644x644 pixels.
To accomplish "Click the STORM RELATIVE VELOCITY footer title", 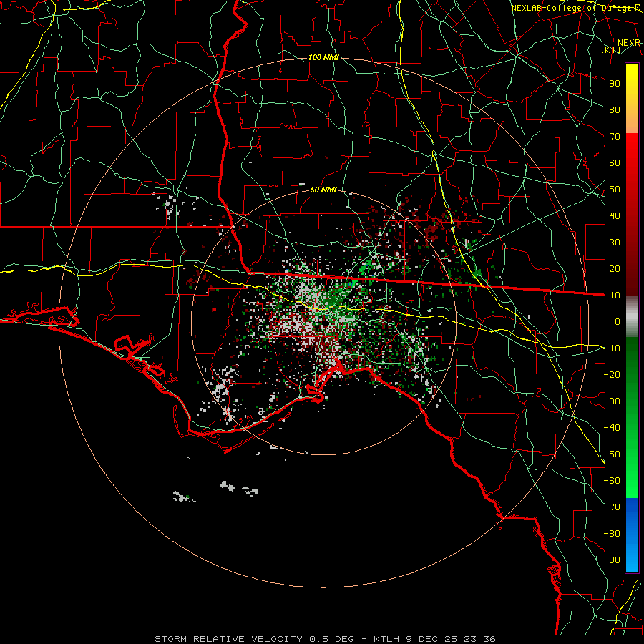I will 228,639.
